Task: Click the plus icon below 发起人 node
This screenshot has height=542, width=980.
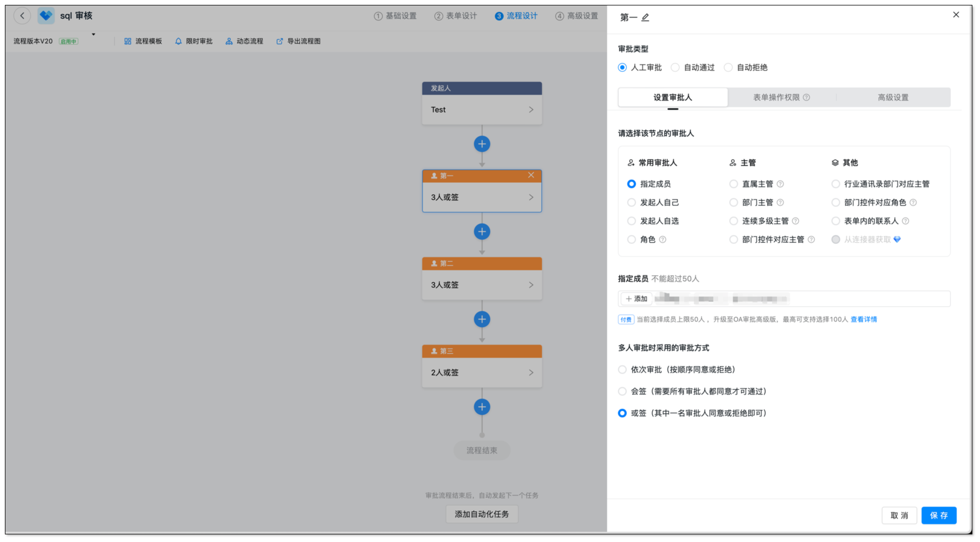Action: 482,144
